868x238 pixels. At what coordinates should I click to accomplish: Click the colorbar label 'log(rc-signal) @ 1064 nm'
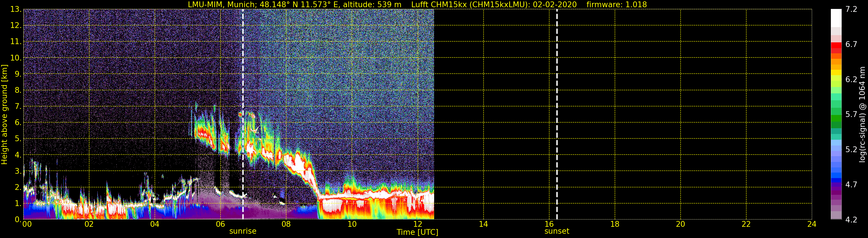click(x=862, y=114)
